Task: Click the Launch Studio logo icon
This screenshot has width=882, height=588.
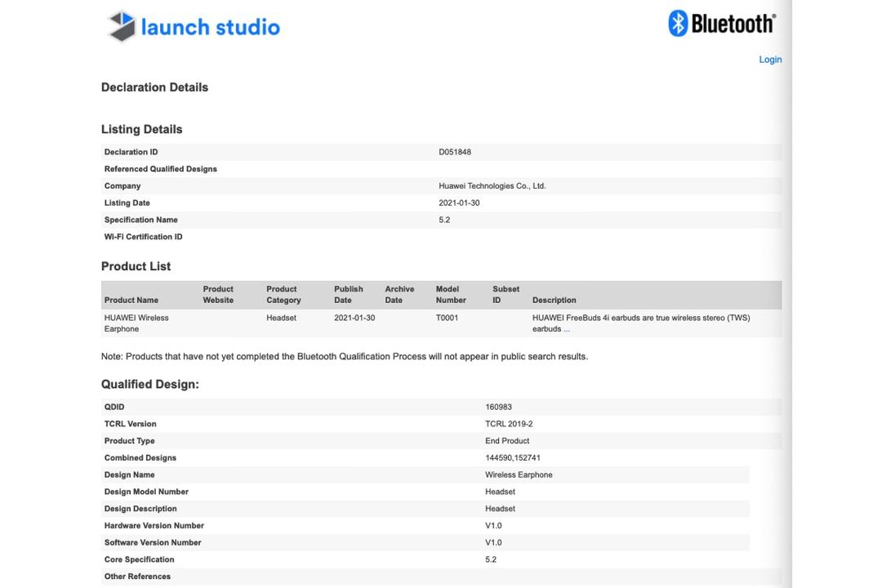Action: [122, 26]
